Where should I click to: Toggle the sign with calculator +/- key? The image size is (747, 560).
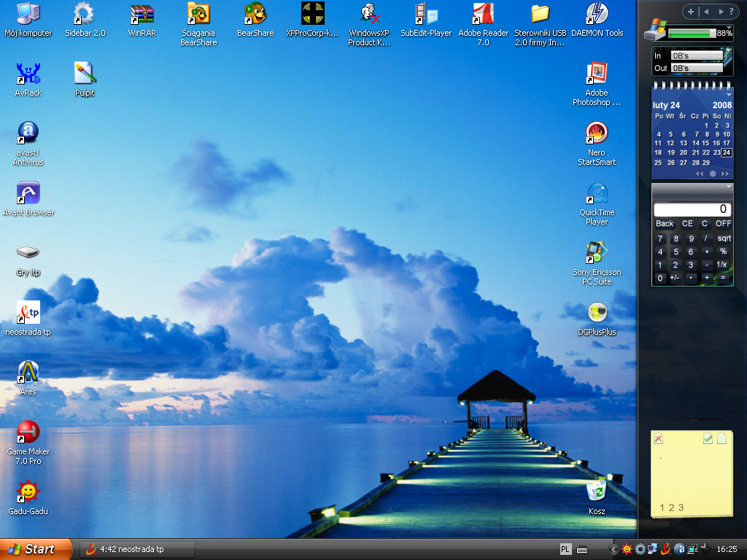click(675, 278)
